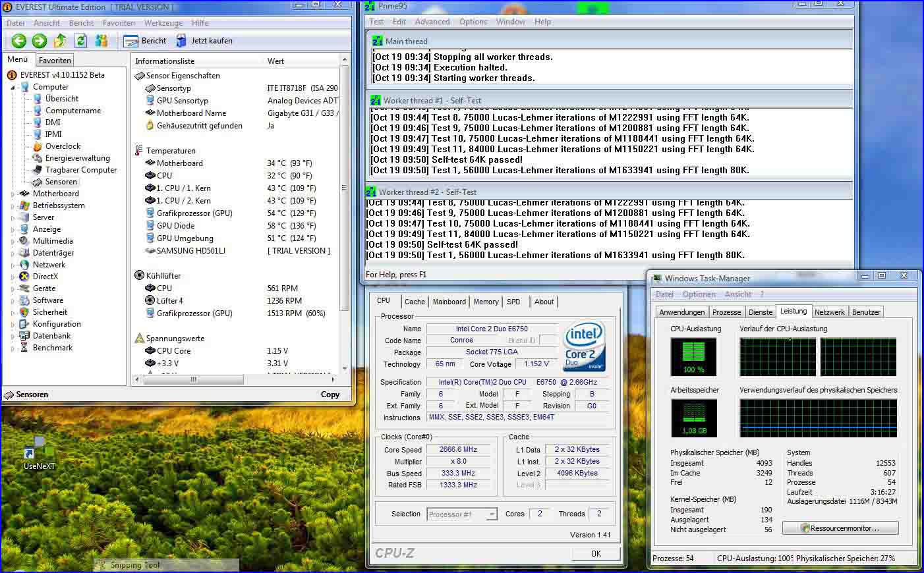Select the Software tree item
Viewport: 924px width, 573px height.
(48, 300)
